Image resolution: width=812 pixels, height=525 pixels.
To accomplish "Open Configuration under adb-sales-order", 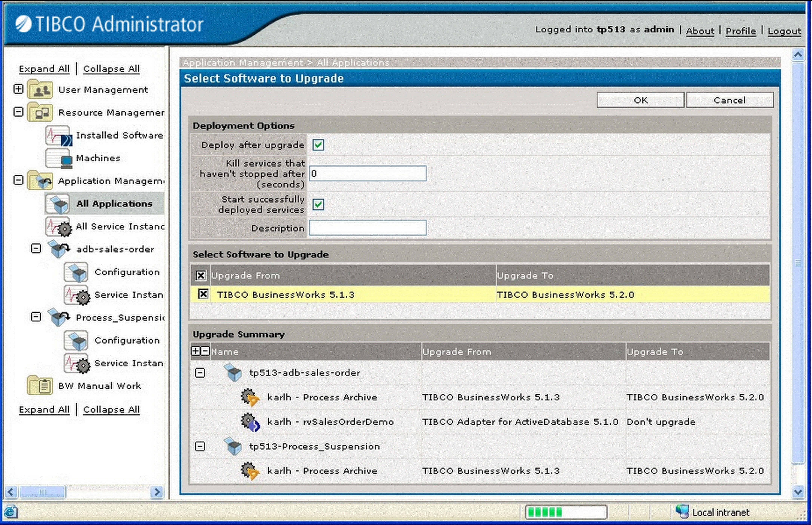I will (x=127, y=272).
